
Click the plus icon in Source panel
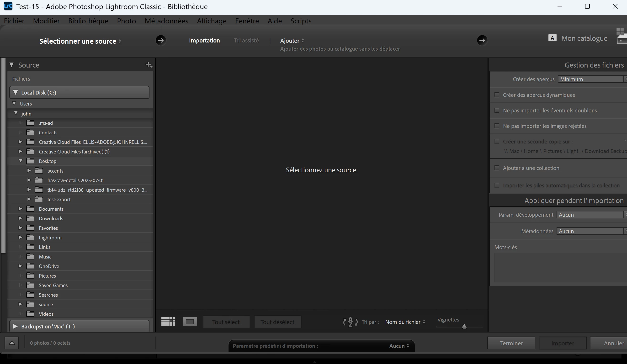click(149, 65)
